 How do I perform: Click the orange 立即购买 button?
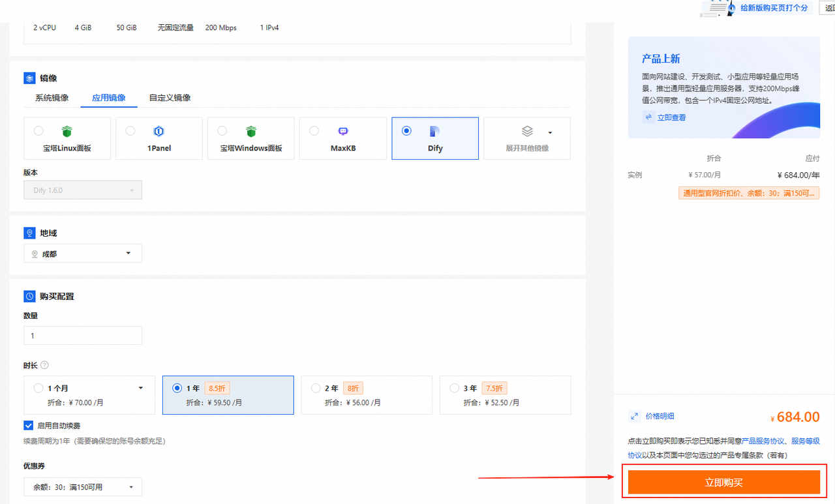(x=723, y=482)
